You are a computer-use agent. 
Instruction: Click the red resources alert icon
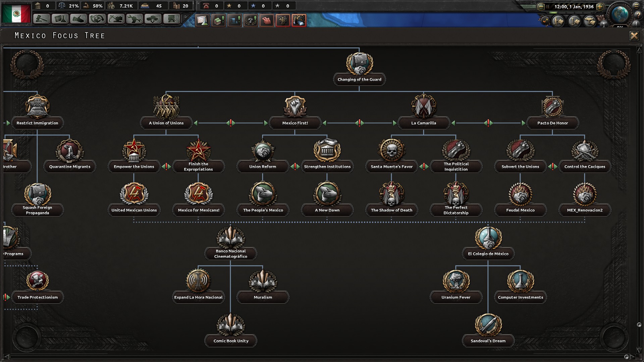(299, 20)
